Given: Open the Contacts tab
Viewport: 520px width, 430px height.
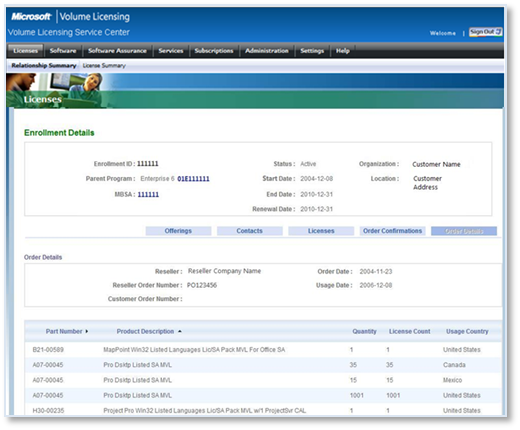Looking at the screenshot, I should click(250, 231).
